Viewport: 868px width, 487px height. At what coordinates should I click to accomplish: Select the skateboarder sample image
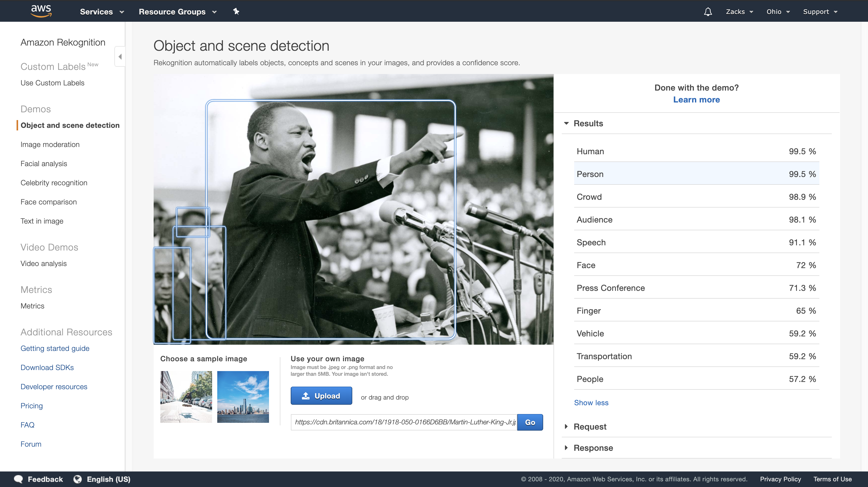[186, 397]
